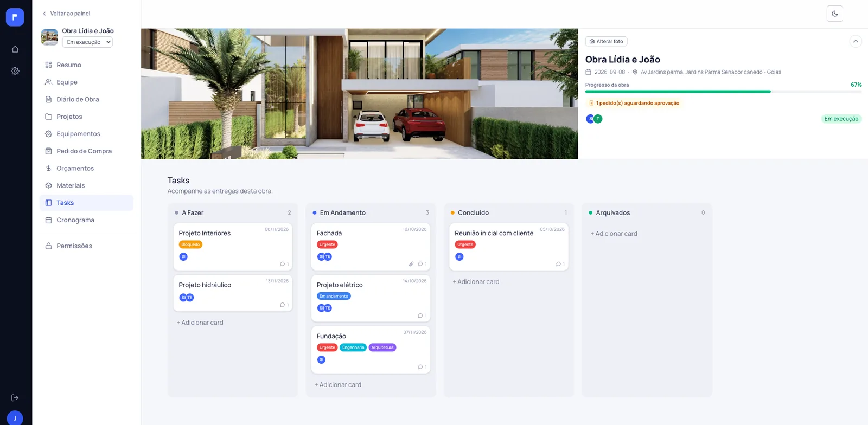
Task: Click the Permissões lock icon
Action: 48,246
